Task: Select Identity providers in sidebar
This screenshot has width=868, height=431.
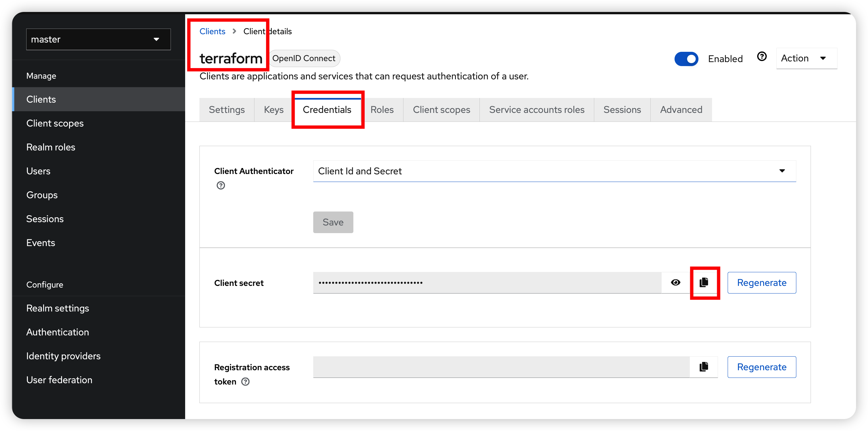Action: [63, 356]
